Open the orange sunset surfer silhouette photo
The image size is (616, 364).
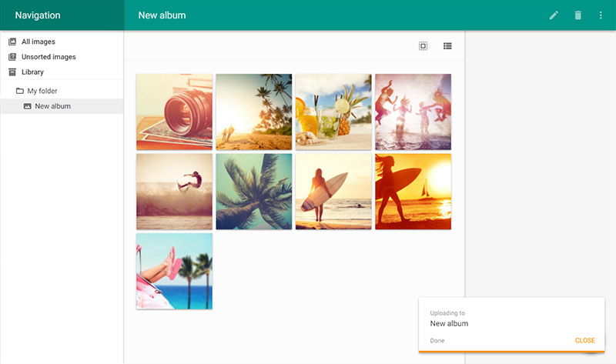tap(413, 192)
